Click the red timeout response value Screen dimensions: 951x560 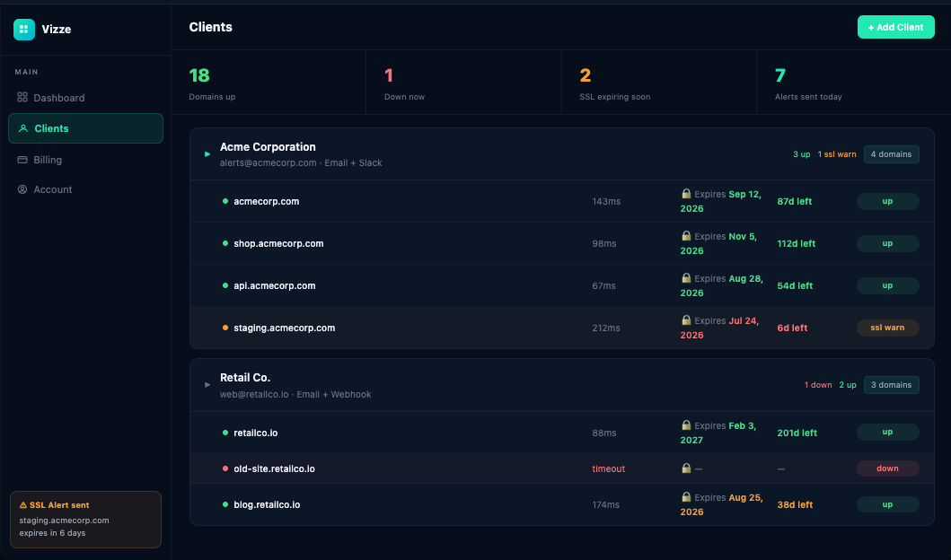tap(608, 468)
